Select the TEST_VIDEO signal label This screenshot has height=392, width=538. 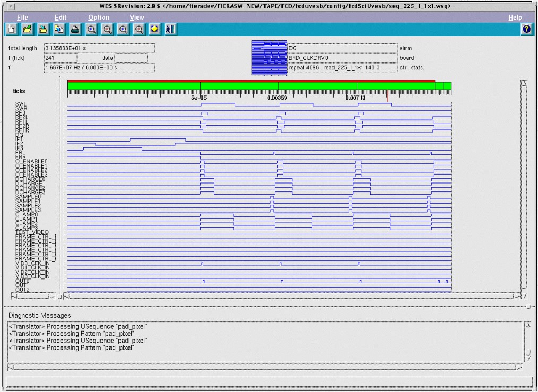tap(32, 232)
